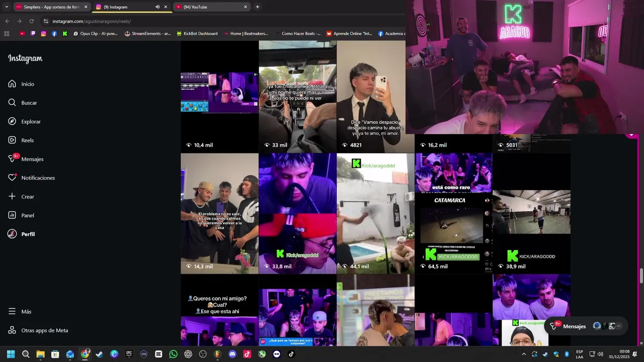The image size is (644, 362).
Task: Open Mensajes in the left sidebar
Action: click(x=26, y=159)
